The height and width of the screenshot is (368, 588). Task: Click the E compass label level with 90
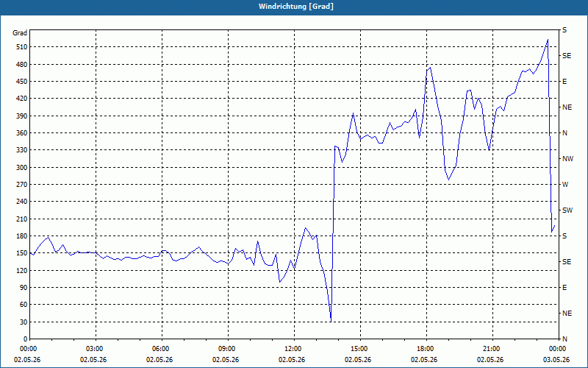(564, 288)
